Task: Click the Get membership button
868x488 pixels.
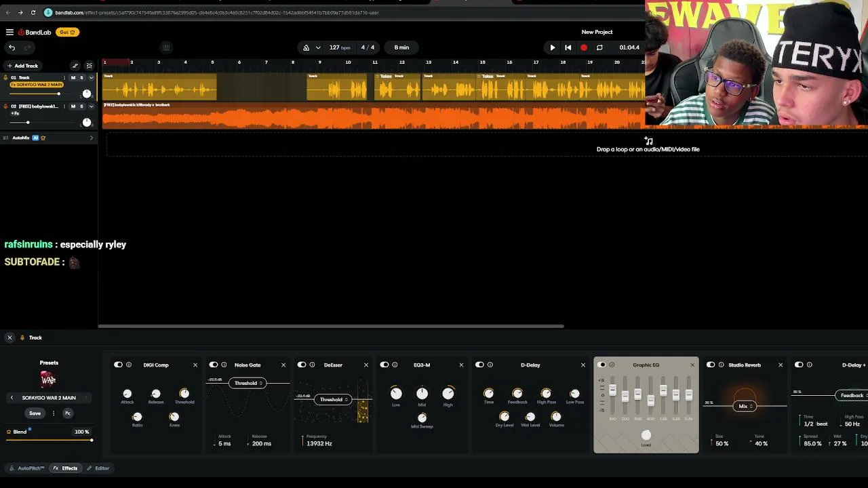Action: click(x=67, y=32)
